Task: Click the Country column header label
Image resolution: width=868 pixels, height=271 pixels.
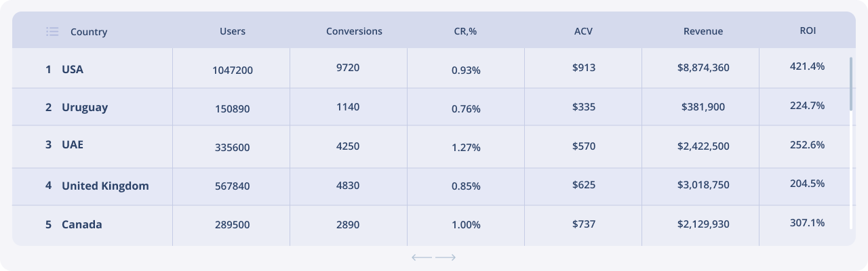Action: coord(89,32)
